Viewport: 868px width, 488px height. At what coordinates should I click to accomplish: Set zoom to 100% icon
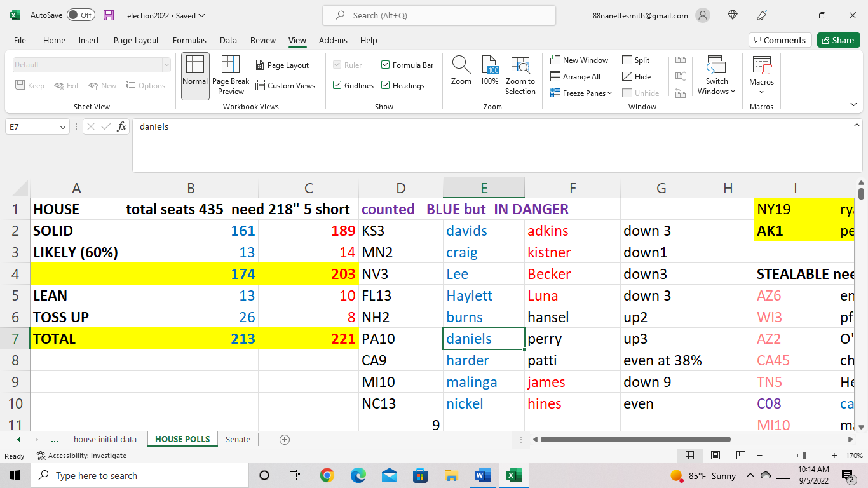489,65
